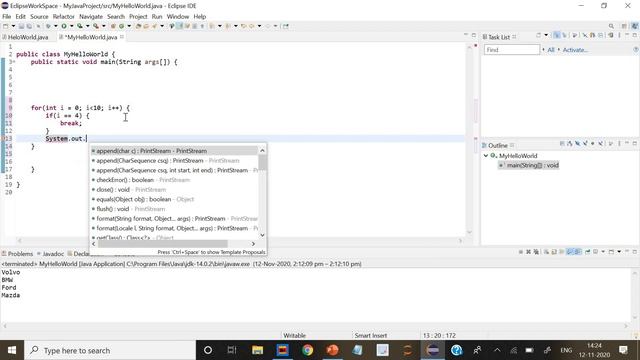
Task: Select flush() : void proposal
Action: coord(174,209)
